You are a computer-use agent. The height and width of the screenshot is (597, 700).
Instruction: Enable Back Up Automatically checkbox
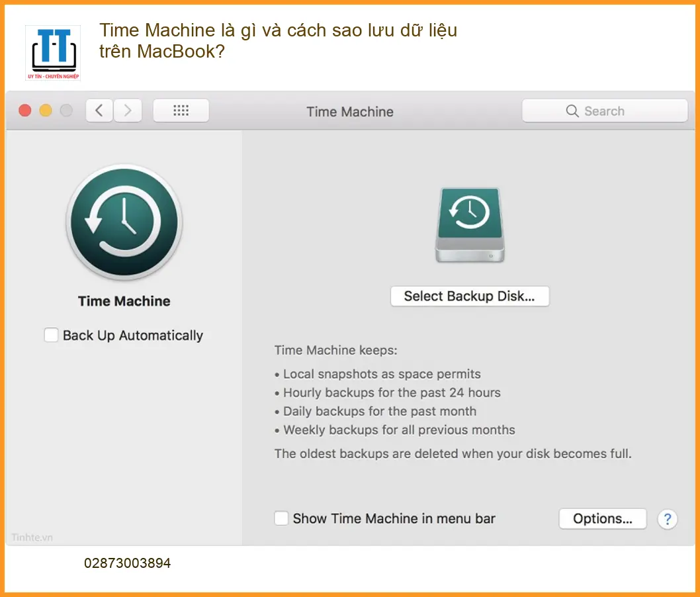pos(51,335)
